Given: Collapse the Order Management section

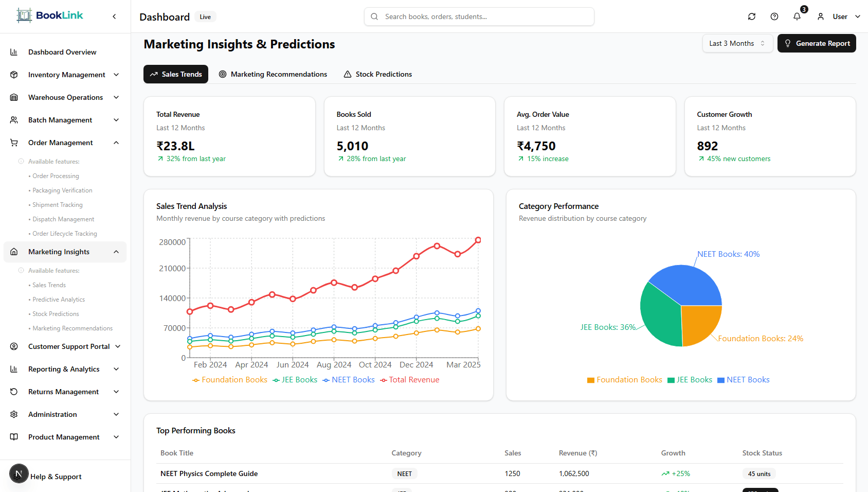Looking at the screenshot, I should coord(116,143).
